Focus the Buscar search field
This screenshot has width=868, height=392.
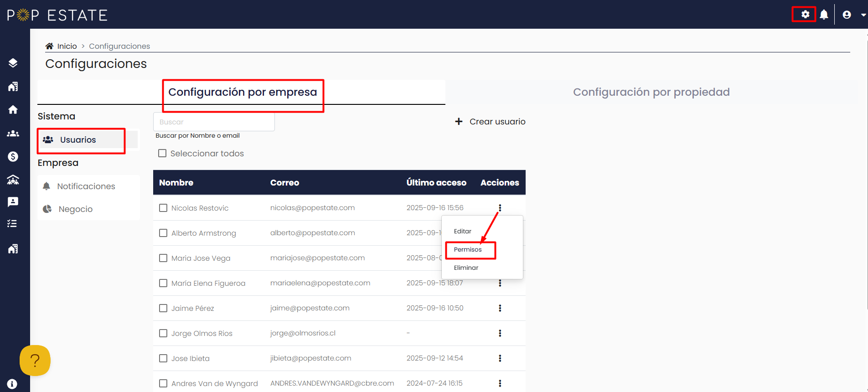pyautogui.click(x=214, y=122)
